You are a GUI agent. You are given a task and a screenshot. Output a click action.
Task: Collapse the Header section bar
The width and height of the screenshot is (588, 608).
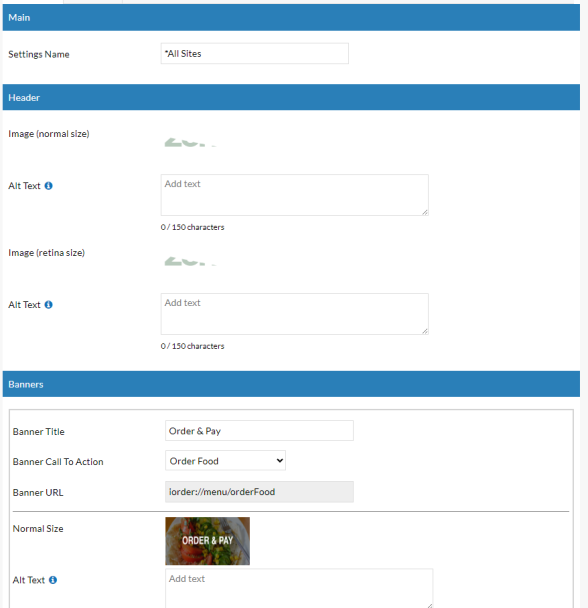(x=291, y=97)
